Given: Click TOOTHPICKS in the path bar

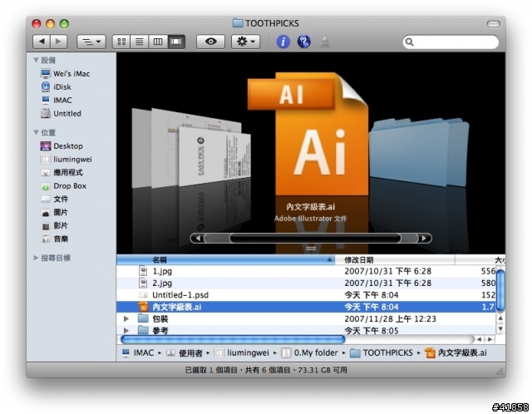Looking at the screenshot, I should point(382,353).
